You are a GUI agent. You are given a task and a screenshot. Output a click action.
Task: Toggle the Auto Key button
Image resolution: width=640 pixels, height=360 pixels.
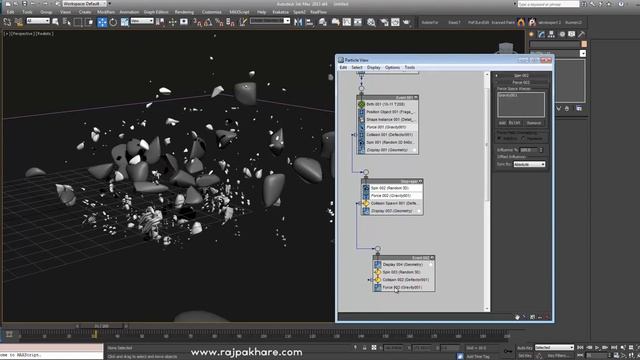coord(524,348)
